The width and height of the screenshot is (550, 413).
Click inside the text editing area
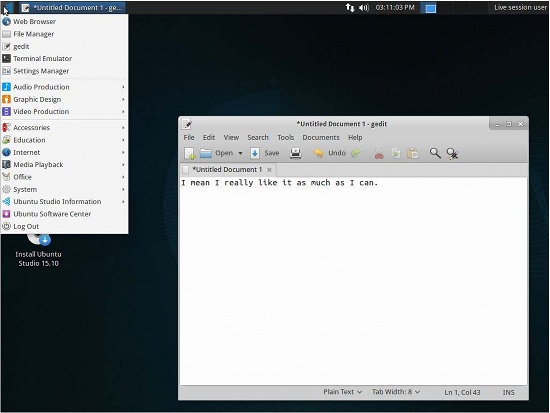coord(353,281)
